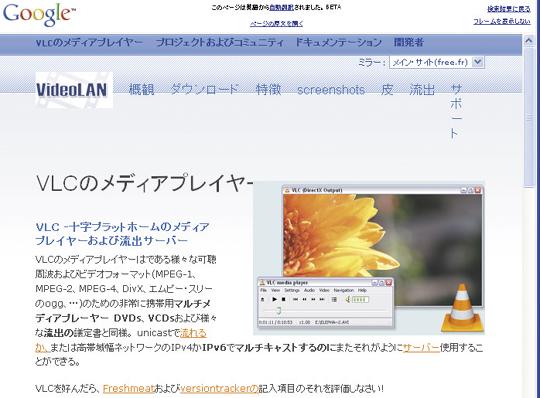Open the ドキュメンテーション top menu item
Screen dimensions: 540x398
(x=339, y=42)
